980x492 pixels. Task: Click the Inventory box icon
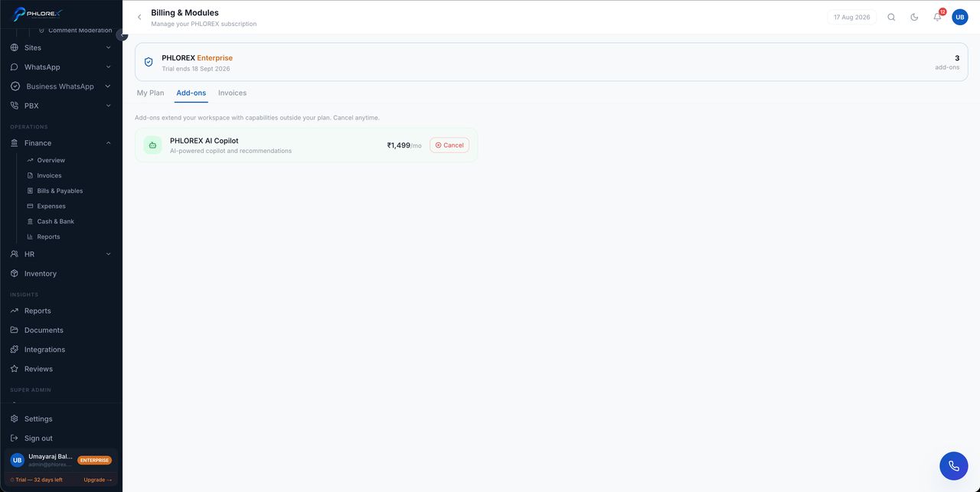(15, 273)
